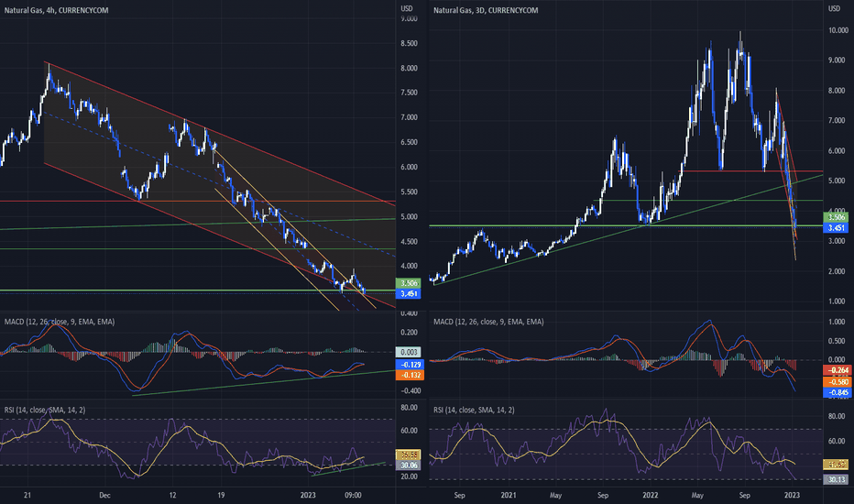
Task: Open the 4h chart RSI indicator legend
Action: click(x=45, y=410)
